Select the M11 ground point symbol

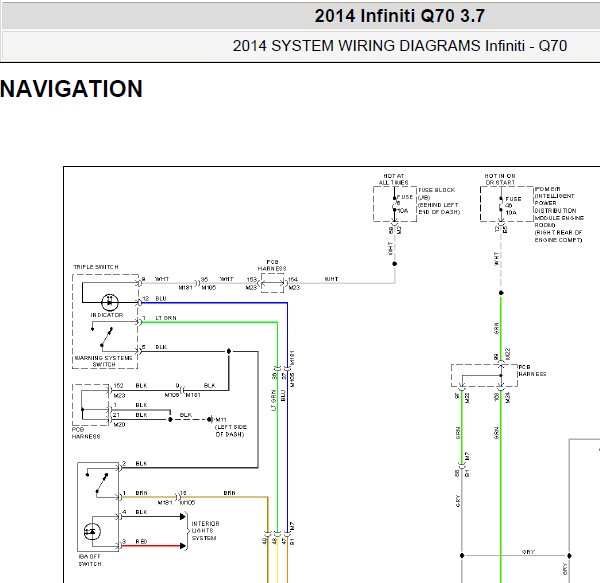209,420
